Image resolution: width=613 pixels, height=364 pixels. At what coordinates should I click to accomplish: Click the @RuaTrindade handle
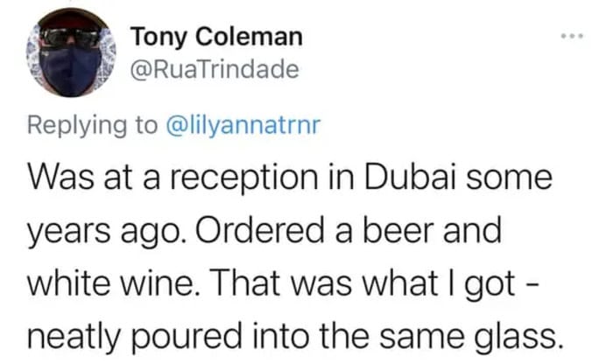coord(214,70)
